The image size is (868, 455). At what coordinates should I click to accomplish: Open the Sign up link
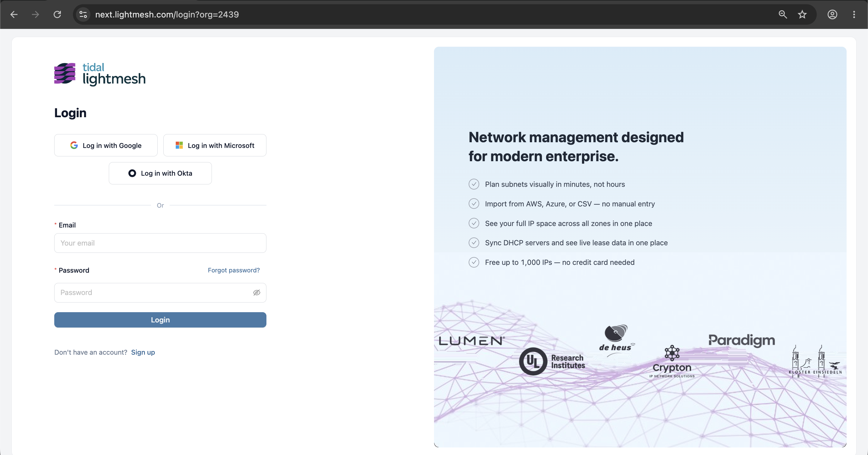(143, 353)
